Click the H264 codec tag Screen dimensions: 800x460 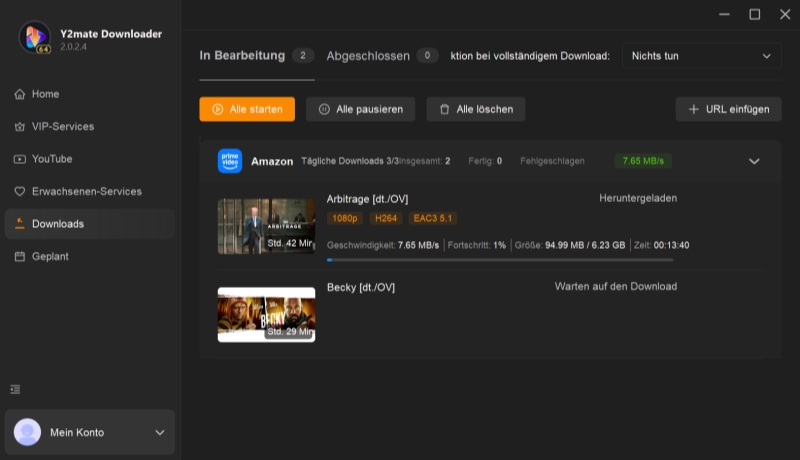click(386, 218)
